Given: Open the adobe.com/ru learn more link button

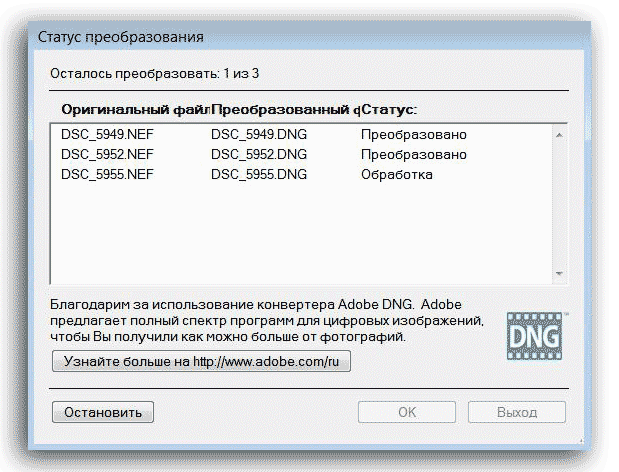Looking at the screenshot, I should tap(201, 361).
